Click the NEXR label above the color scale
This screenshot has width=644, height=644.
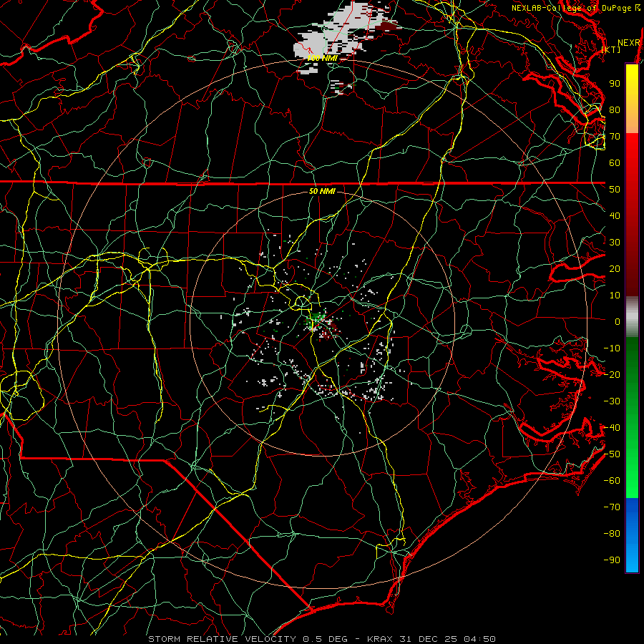point(629,43)
